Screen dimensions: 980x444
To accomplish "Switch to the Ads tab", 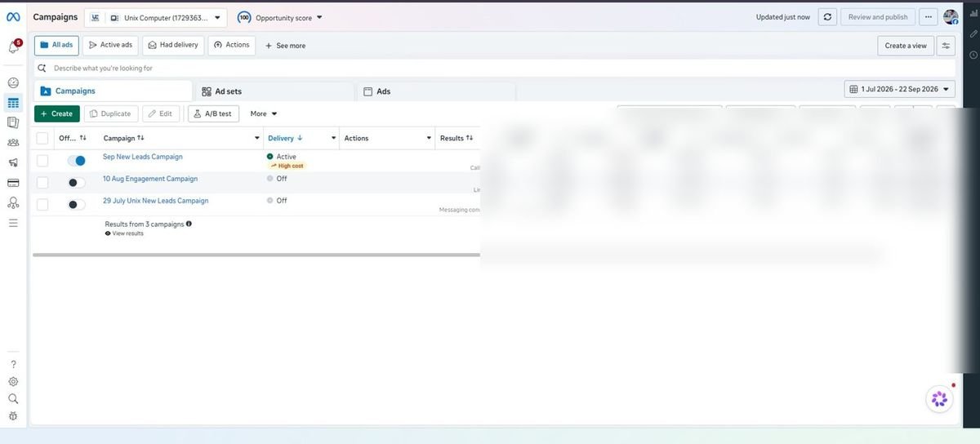I will point(436,91).
